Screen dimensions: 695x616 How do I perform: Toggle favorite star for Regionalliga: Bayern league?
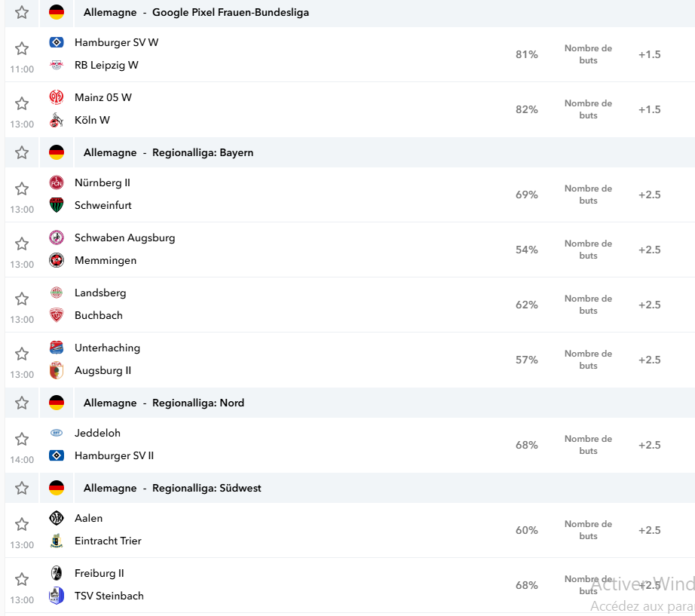click(x=22, y=152)
